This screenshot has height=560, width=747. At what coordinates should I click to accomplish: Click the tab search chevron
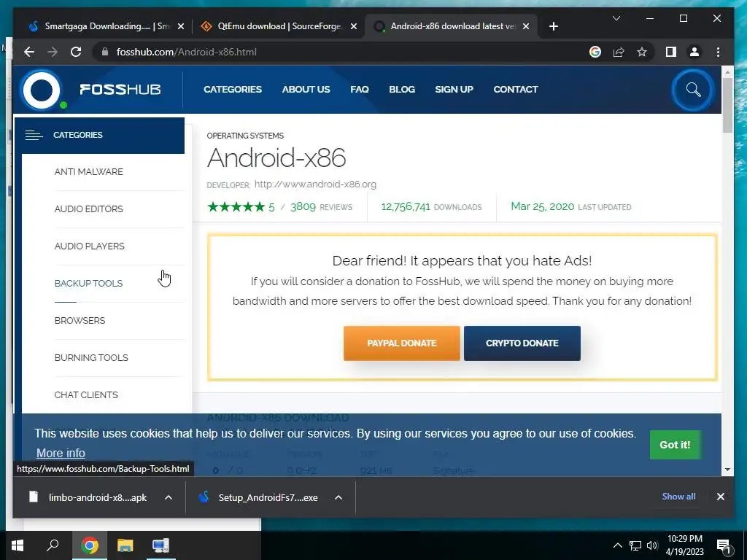click(x=616, y=18)
